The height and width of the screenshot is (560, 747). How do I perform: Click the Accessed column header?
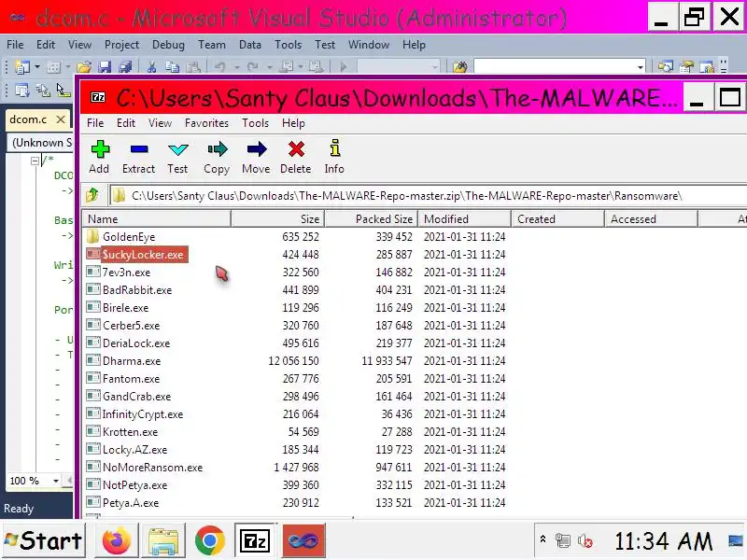(x=651, y=219)
